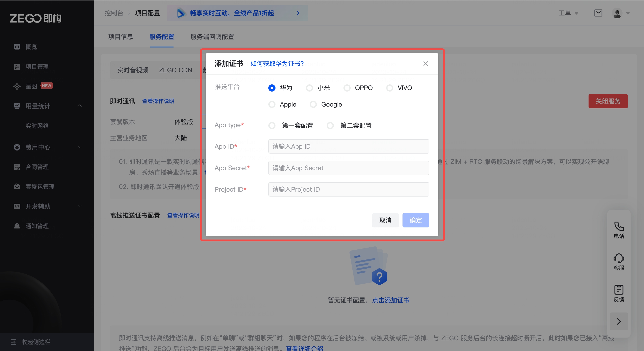Image resolution: width=644 pixels, height=351 pixels.
Task: Click the 取消 button in dialog
Action: point(385,220)
